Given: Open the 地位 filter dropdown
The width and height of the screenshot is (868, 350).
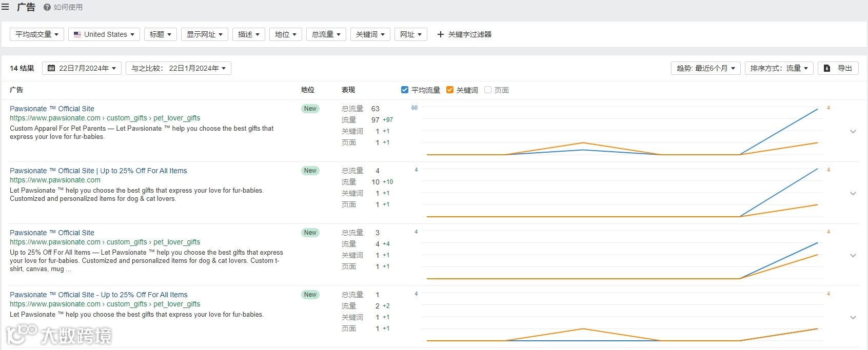Looking at the screenshot, I should (286, 34).
